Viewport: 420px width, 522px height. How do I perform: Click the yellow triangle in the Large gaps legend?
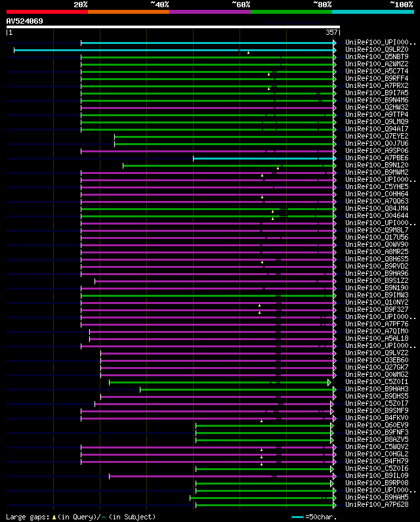pos(54,517)
